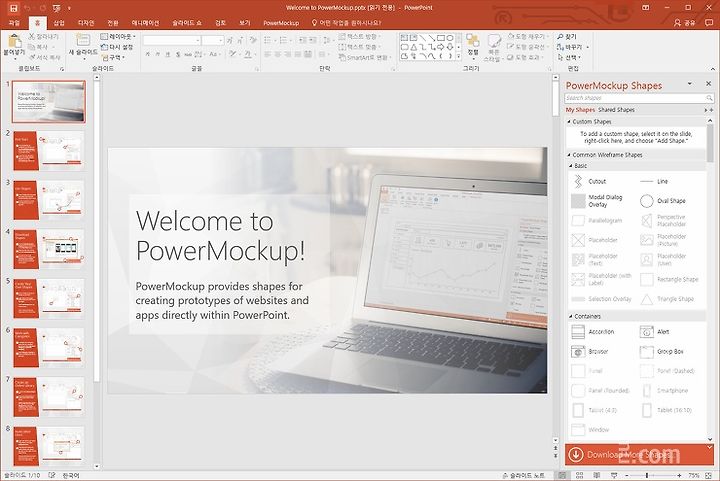The height and width of the screenshot is (481, 720).
Task: Collapse the ribbon with chevron
Action: click(713, 69)
